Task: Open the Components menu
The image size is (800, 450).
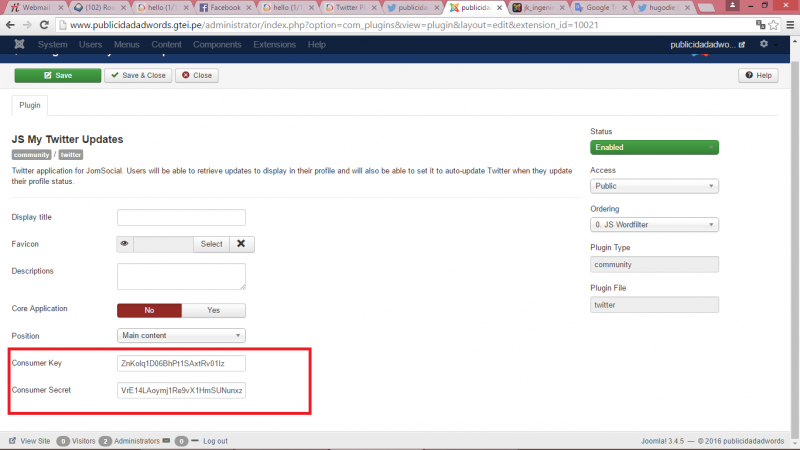Action: pos(217,44)
